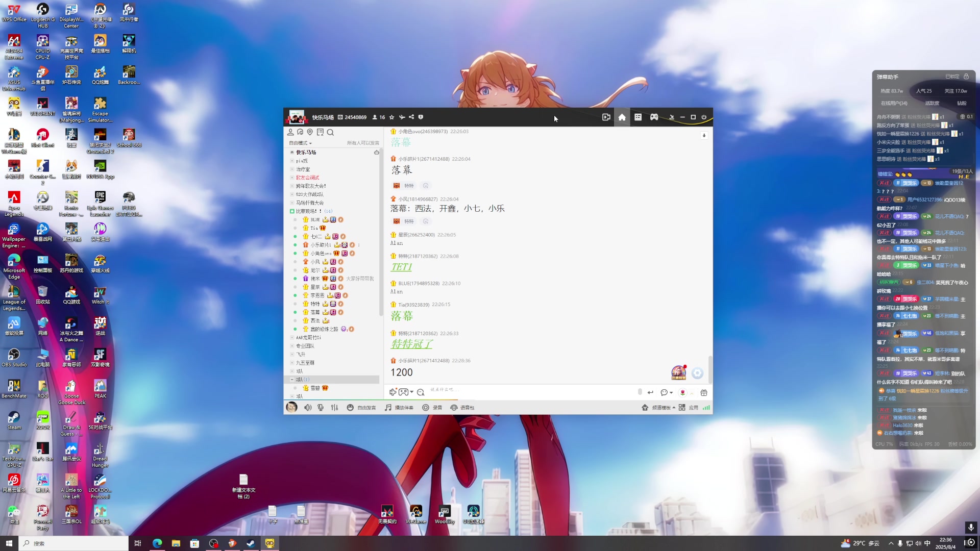Open Steam from Windows taskbar

pyautogui.click(x=251, y=543)
